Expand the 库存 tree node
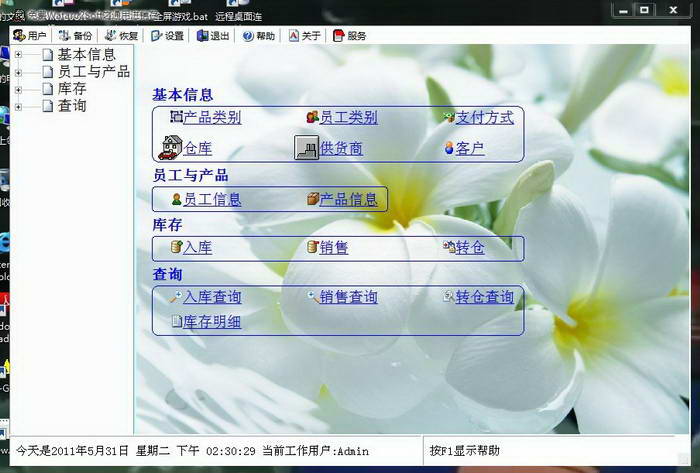The image size is (700, 473). pos(18,90)
